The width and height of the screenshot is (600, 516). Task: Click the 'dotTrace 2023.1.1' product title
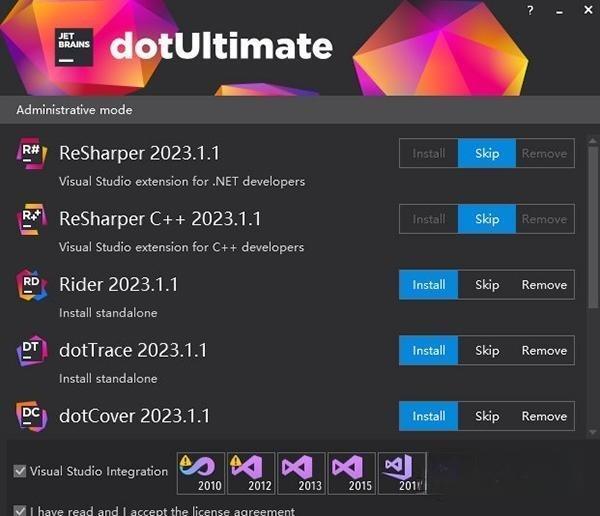(133, 351)
